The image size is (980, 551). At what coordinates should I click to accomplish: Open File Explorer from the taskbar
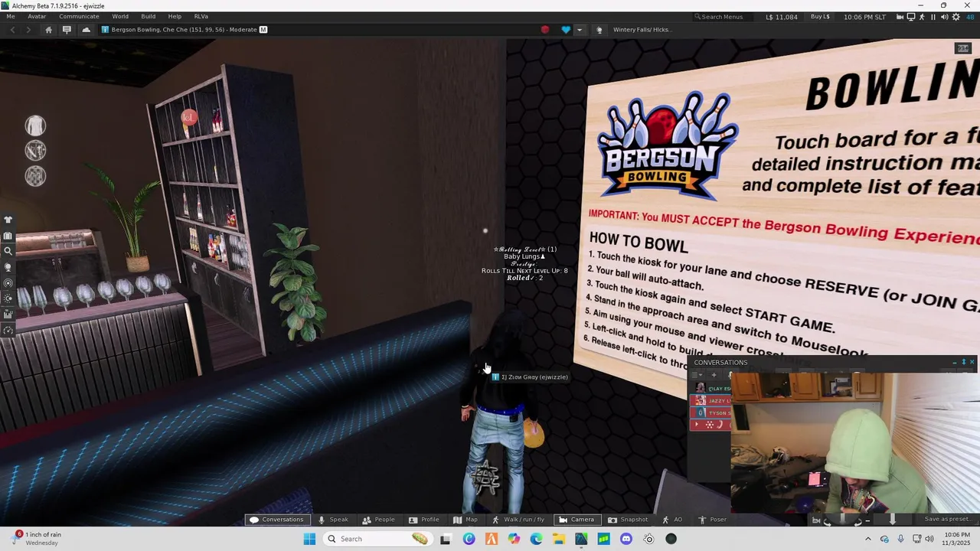coord(559,539)
